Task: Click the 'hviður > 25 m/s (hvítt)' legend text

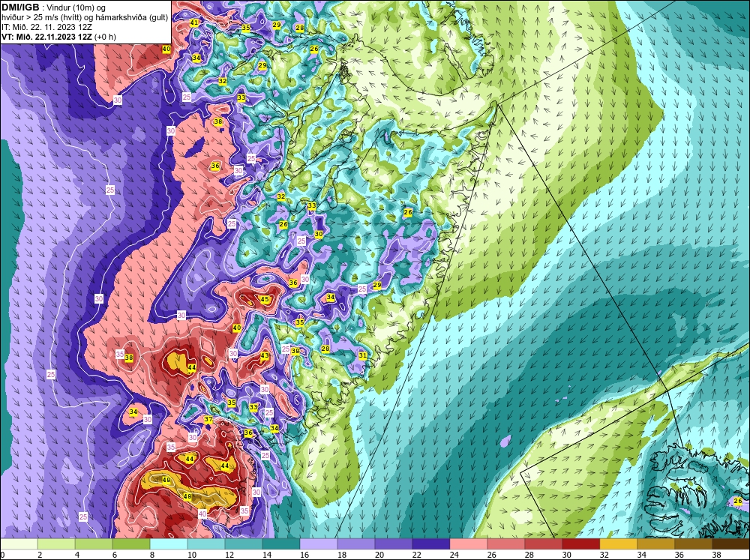Action: [x=40, y=17]
